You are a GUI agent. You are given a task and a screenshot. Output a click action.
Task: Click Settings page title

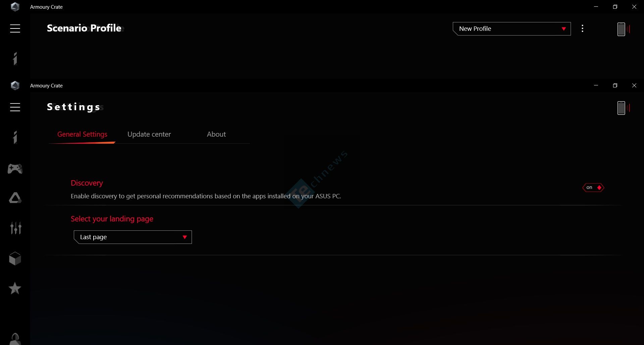tap(74, 107)
